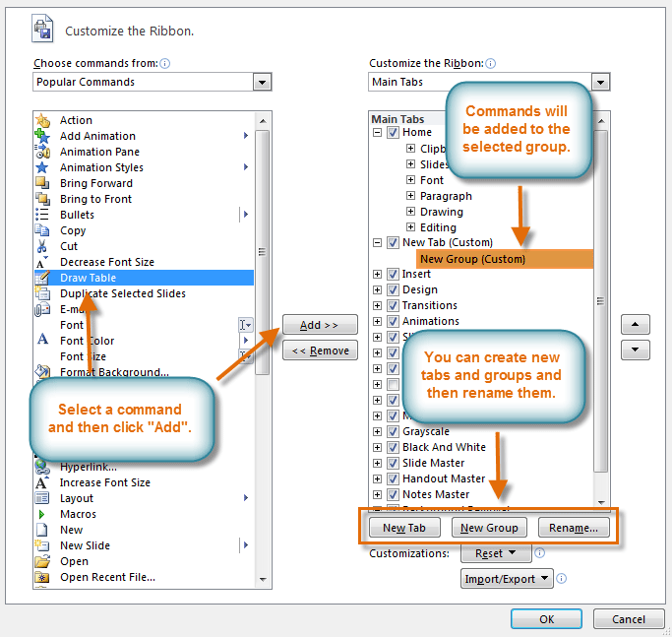Click the Cut scissors icon
Viewport: 672px width, 637px height.
point(42,246)
